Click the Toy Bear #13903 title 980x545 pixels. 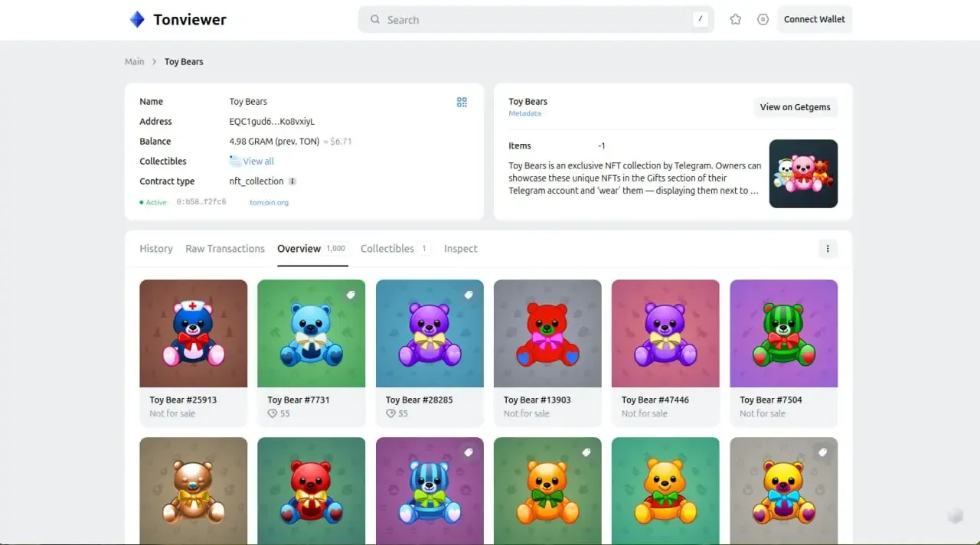coord(537,400)
